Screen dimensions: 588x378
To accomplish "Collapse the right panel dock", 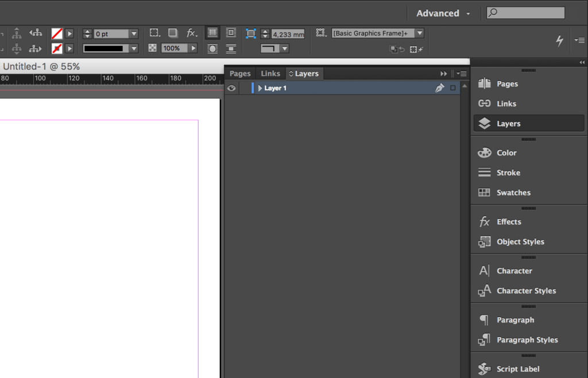I will [x=582, y=62].
